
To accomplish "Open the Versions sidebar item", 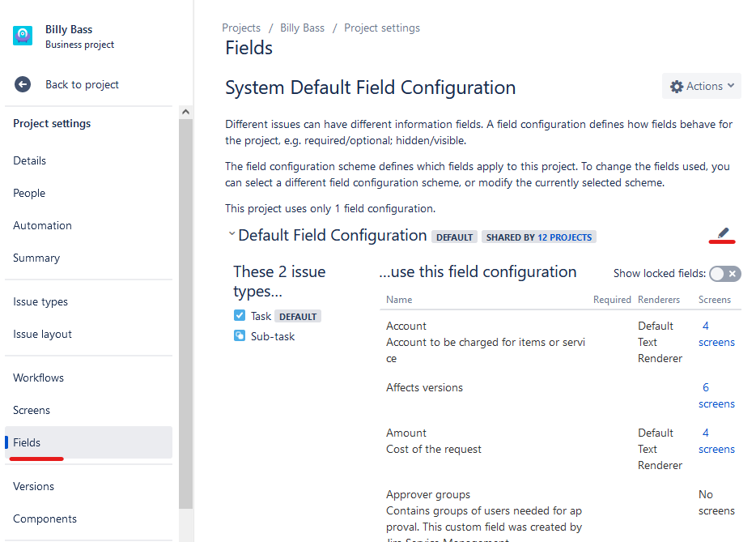I will [x=34, y=486].
